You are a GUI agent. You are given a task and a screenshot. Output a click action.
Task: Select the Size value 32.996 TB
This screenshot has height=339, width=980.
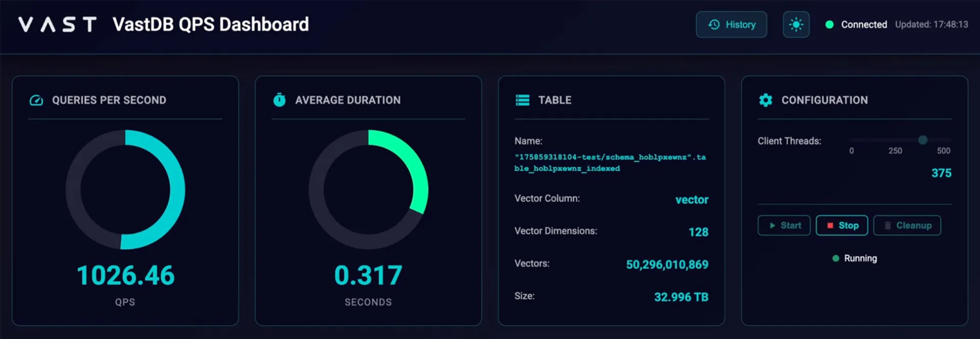click(x=681, y=297)
